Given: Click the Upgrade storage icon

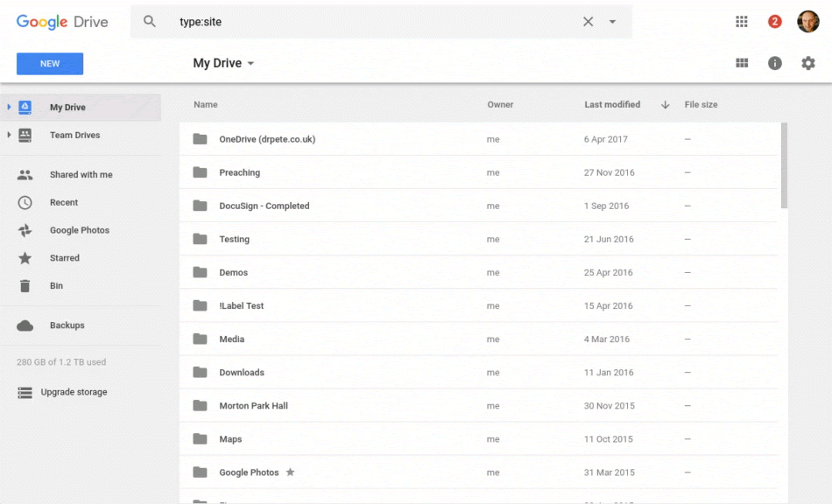Looking at the screenshot, I should (25, 393).
